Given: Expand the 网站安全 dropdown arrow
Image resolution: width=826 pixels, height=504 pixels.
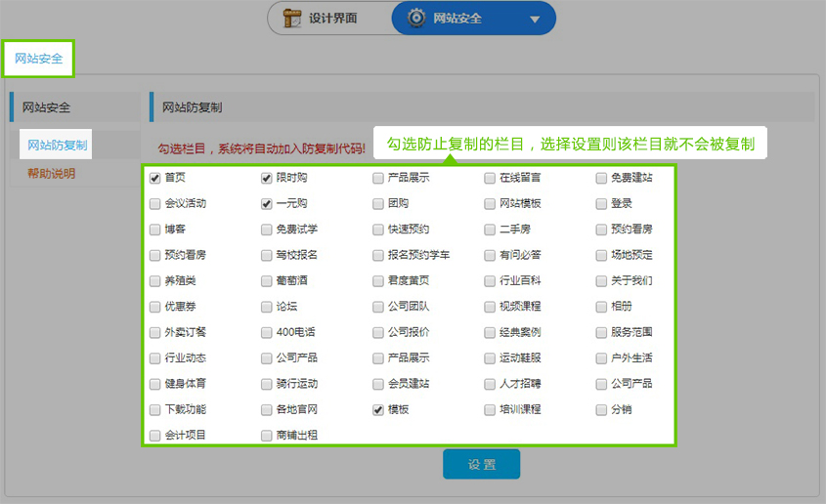Looking at the screenshot, I should 534,19.
